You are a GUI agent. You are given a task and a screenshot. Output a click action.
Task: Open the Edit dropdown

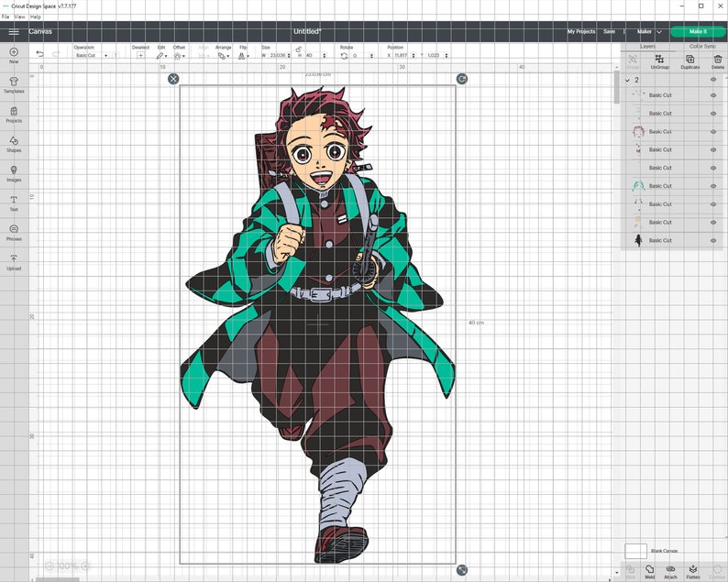click(x=161, y=56)
